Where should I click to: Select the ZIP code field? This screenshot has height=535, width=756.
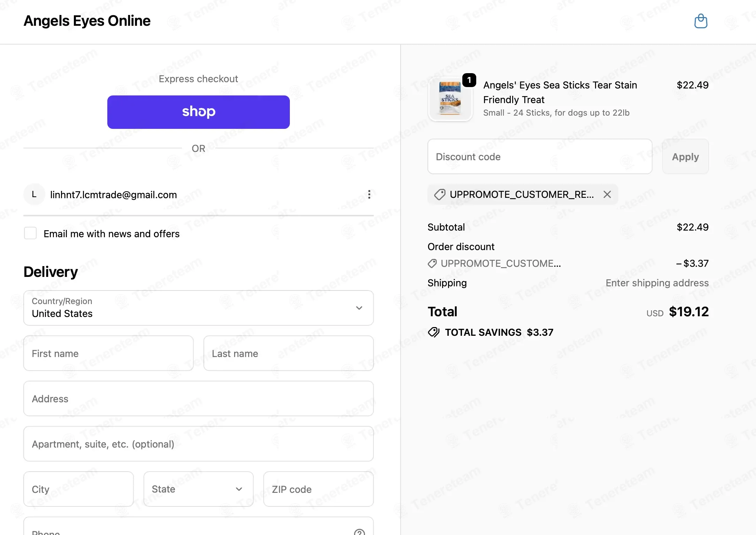point(318,489)
